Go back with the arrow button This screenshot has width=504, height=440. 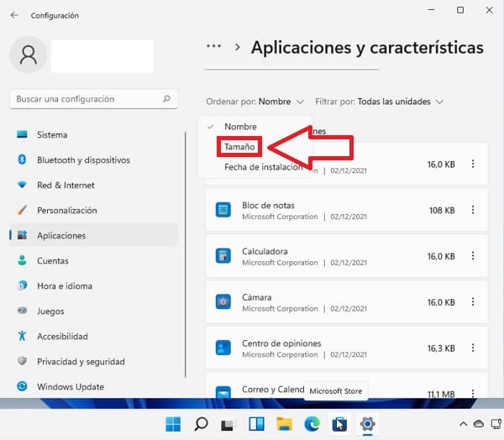coord(14,15)
